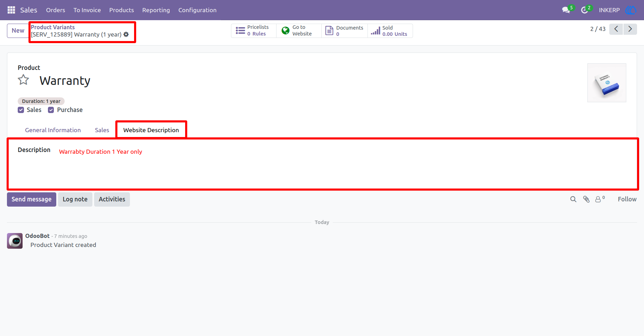Screen dimensions: 644x336
Task: Click Product Variants breadcrumb link
Action: (53, 27)
